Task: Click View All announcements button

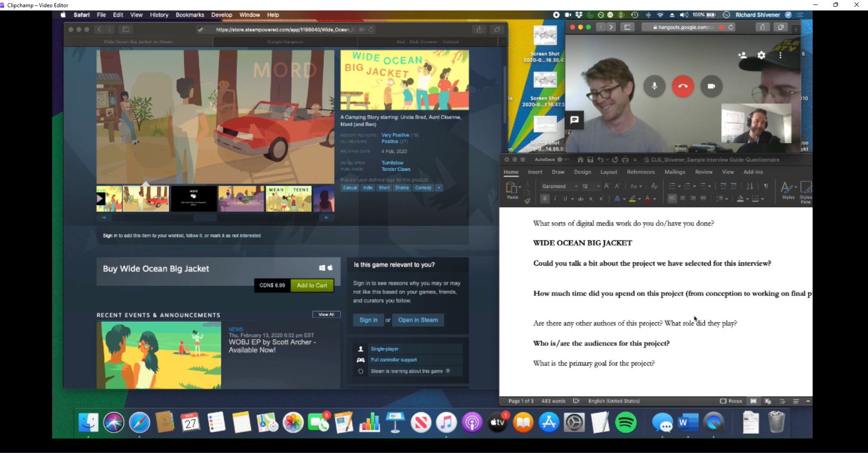Action: (x=326, y=315)
